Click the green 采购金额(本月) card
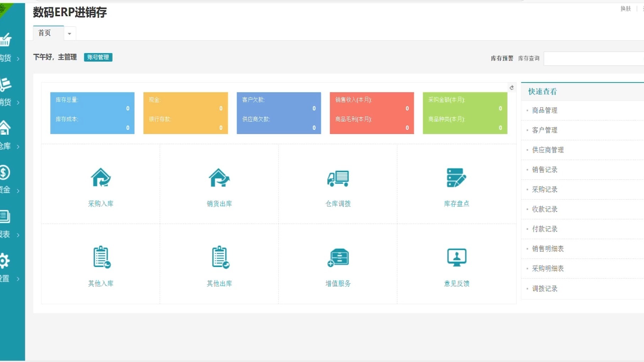644x362 pixels. point(465,113)
